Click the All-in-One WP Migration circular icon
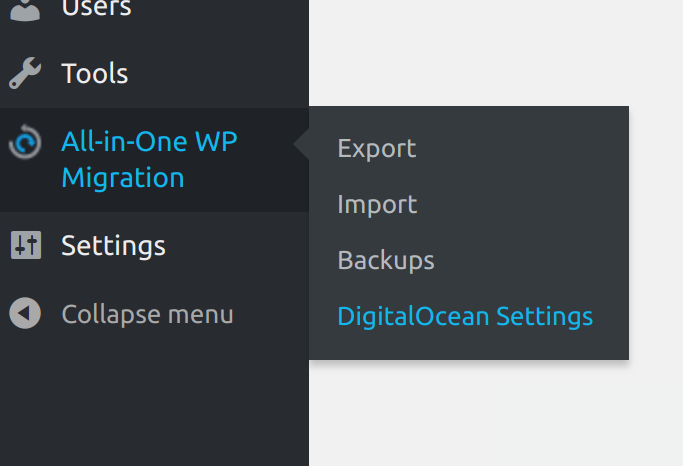The height and width of the screenshot is (466, 683). click(x=25, y=143)
